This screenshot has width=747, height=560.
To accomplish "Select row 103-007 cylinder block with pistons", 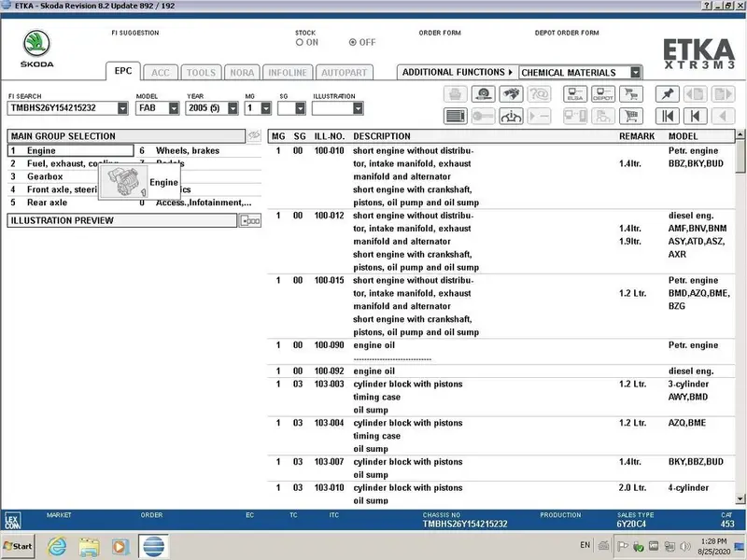I will tap(501, 469).
